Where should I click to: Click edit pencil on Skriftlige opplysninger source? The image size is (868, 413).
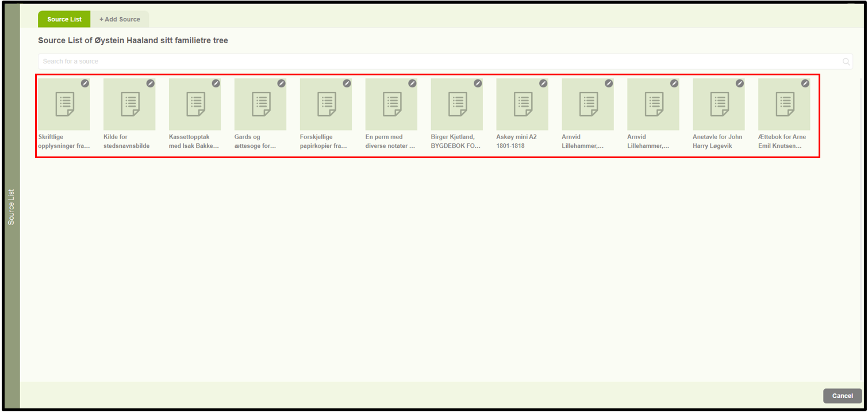click(x=85, y=83)
